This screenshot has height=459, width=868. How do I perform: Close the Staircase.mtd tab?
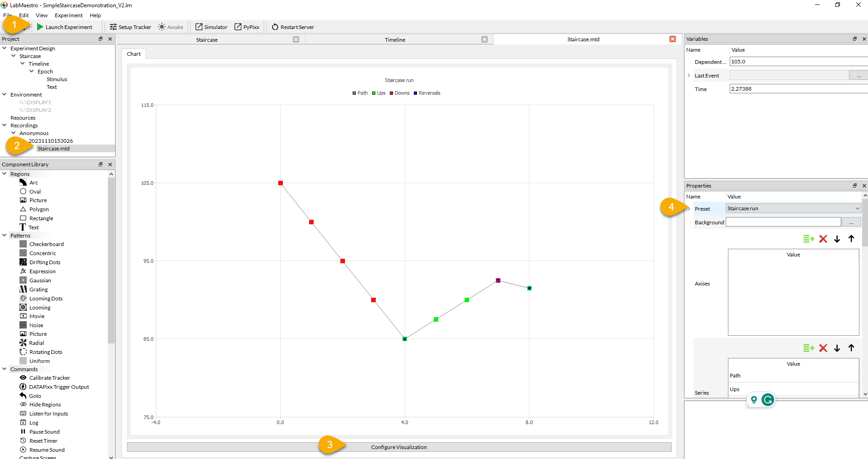[x=673, y=39]
